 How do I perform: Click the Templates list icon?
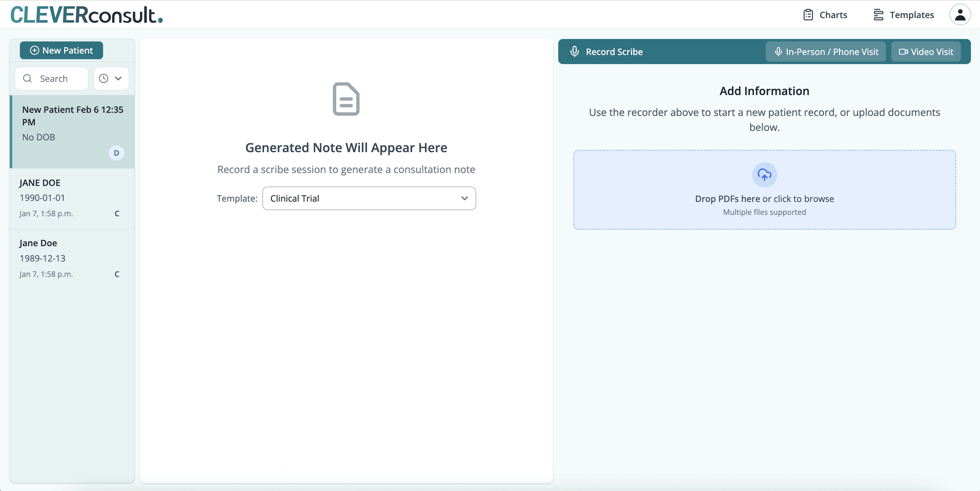(x=878, y=15)
